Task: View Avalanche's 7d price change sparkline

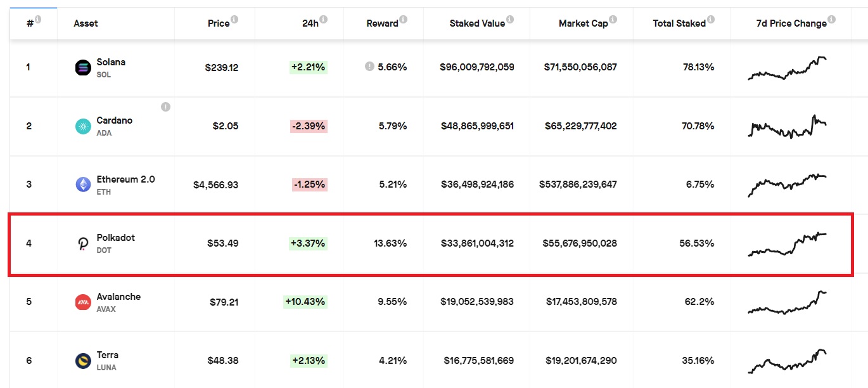Action: tap(788, 302)
